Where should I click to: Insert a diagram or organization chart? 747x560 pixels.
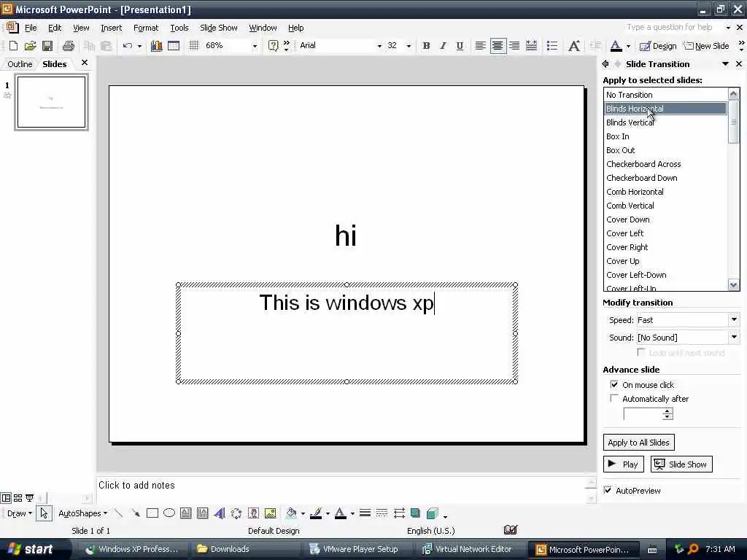point(236,513)
